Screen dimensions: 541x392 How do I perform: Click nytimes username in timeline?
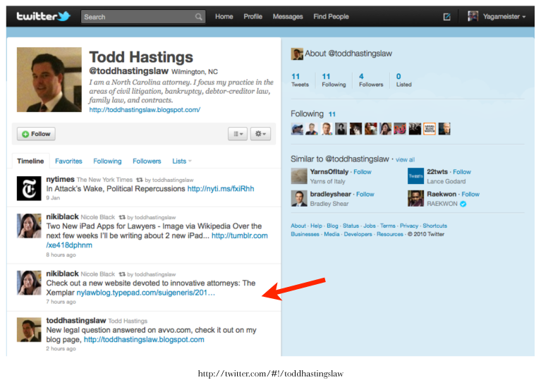[61, 179]
